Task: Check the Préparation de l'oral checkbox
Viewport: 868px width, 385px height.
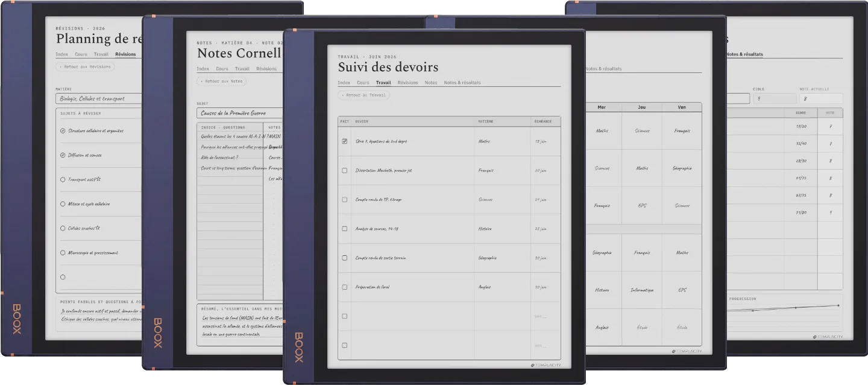Action: coord(345,287)
